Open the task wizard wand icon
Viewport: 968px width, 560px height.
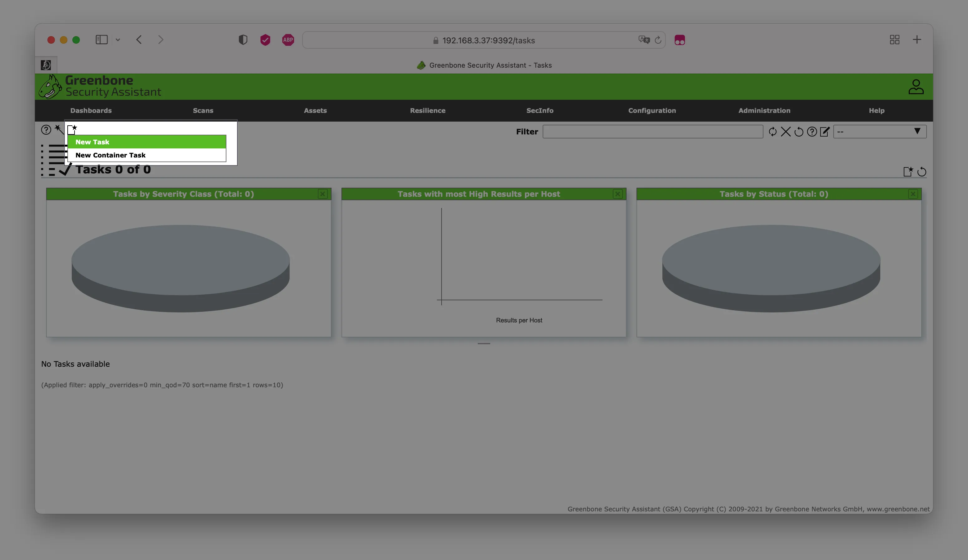pos(59,129)
